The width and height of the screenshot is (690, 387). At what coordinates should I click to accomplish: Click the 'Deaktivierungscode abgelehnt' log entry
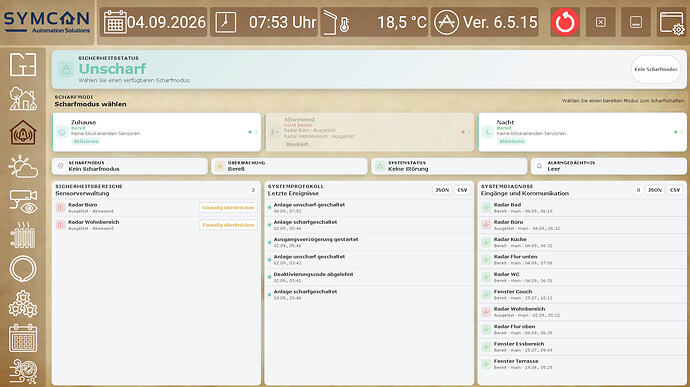(369, 277)
